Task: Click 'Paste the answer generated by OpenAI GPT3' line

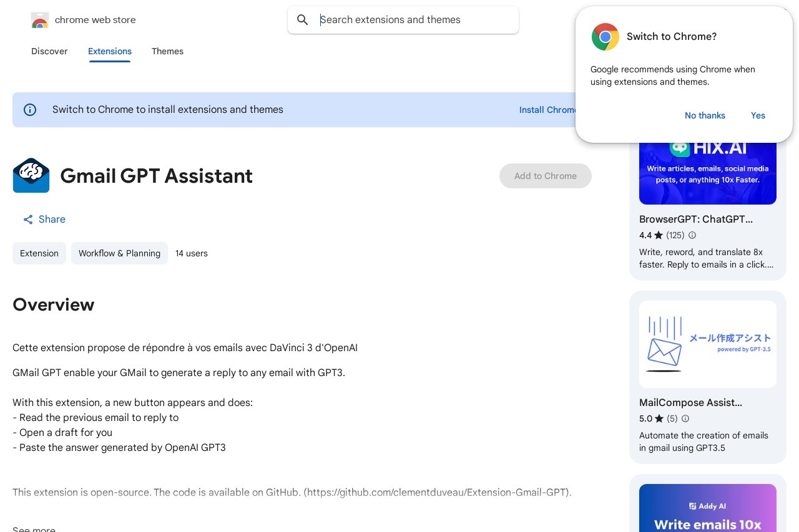Action: click(x=119, y=447)
